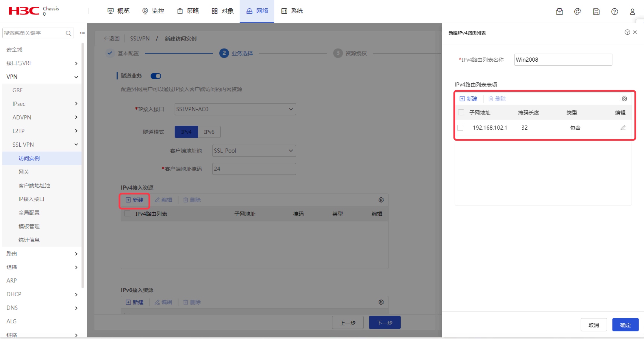This screenshot has width=644, height=339.
Task: Click IPv4路由列表名称 field with Win2008
Action: pos(563,60)
